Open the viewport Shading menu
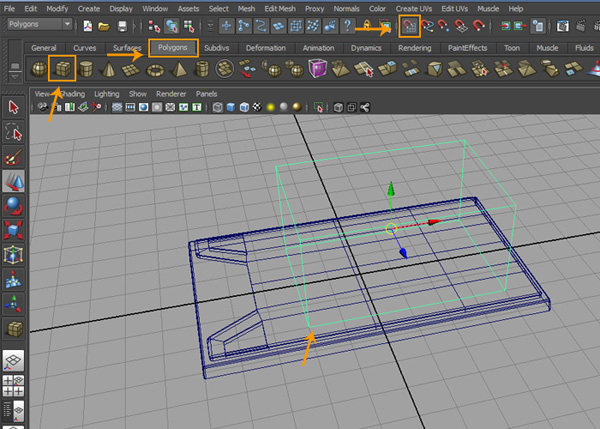Image resolution: width=600 pixels, height=429 pixels. pos(72,93)
